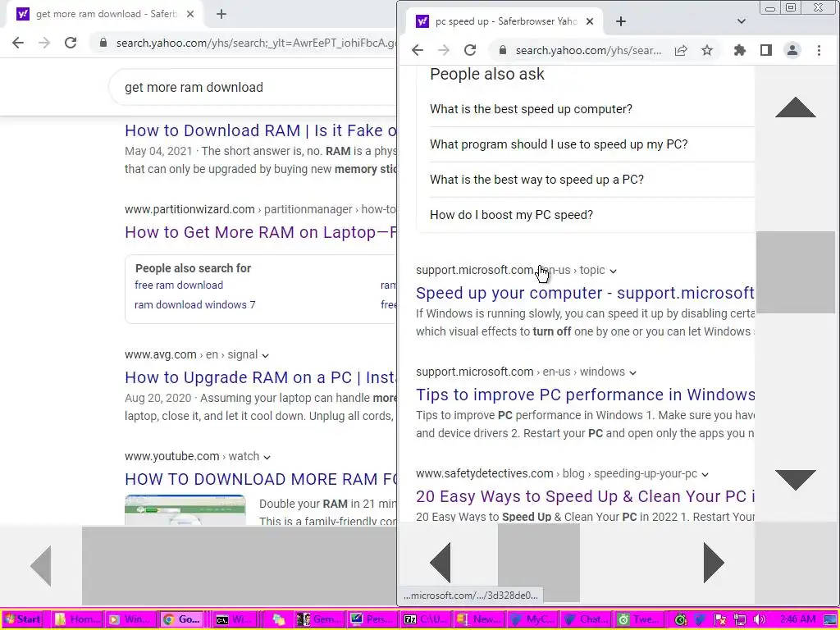Toggle the side panel icon in the right window
840x630 pixels.
(766, 50)
